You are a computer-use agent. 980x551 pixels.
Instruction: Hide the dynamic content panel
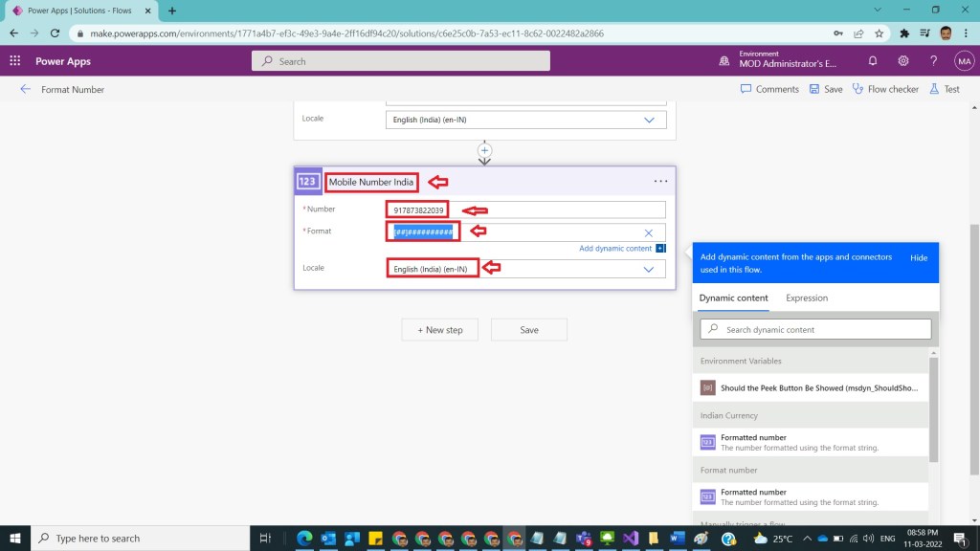click(918, 258)
